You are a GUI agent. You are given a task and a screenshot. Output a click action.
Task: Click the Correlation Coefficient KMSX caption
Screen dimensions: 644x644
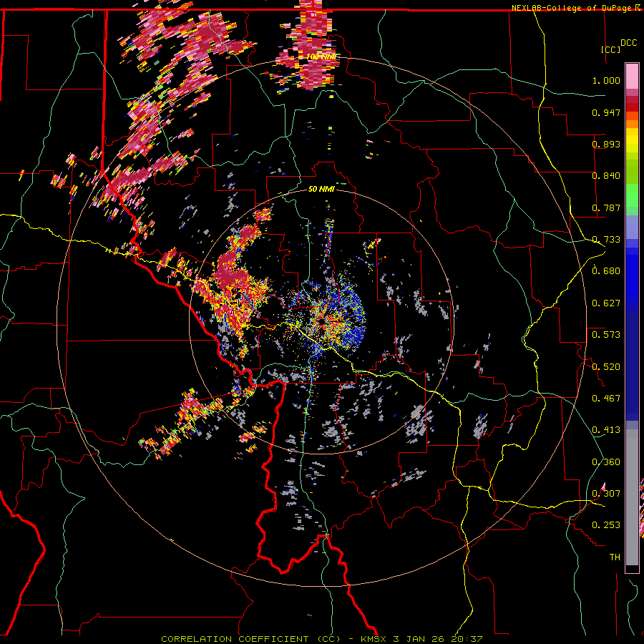(x=321, y=639)
